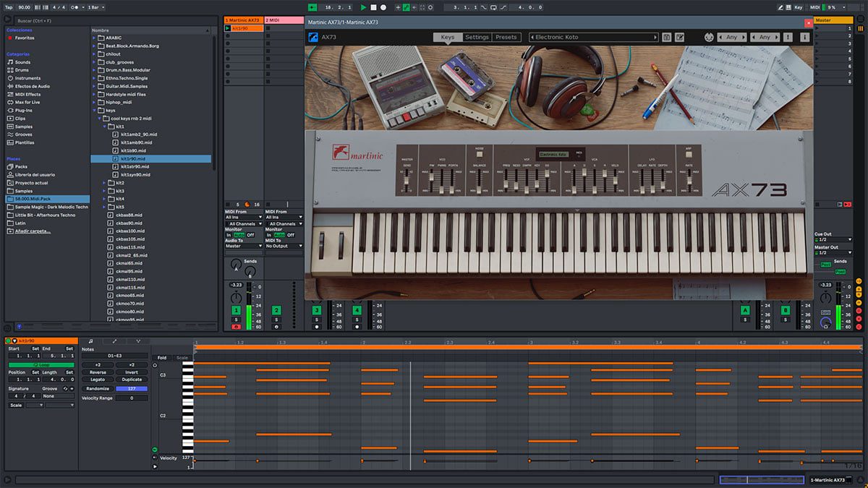Viewport: 868px width, 488px height.
Task: Open MIDI From All Ins dropdown track 1
Action: click(x=243, y=217)
